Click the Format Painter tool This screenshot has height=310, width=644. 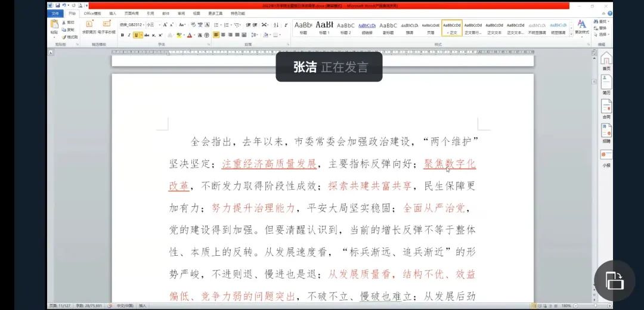(70, 36)
